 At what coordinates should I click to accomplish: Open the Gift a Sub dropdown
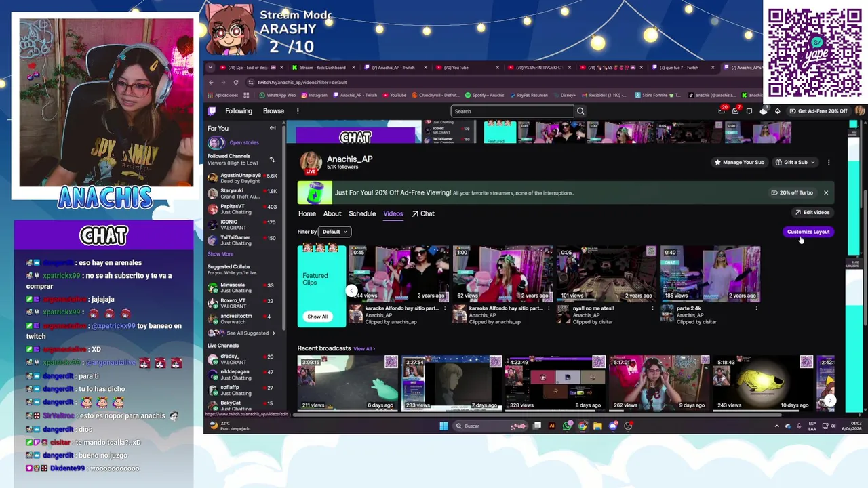tap(795, 163)
